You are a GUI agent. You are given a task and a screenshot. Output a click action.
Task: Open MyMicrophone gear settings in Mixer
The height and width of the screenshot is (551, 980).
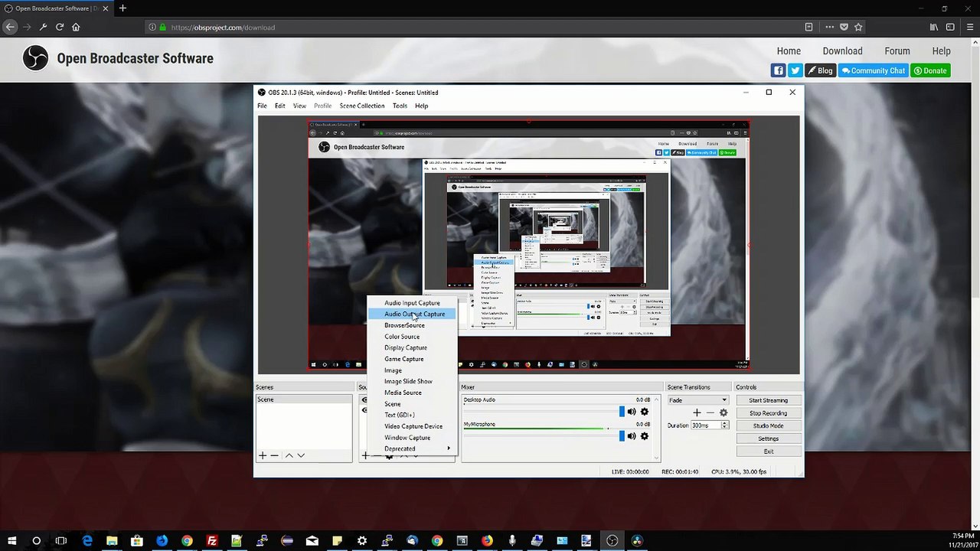click(645, 436)
